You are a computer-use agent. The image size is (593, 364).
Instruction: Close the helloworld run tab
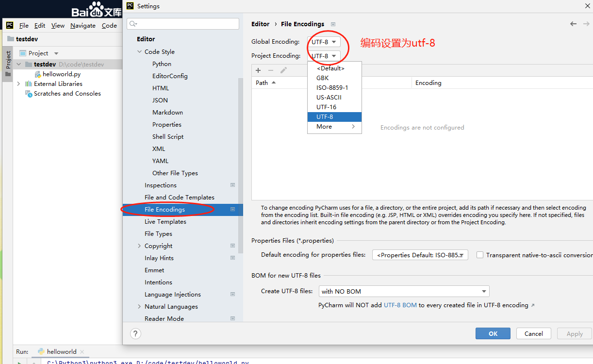(82, 352)
